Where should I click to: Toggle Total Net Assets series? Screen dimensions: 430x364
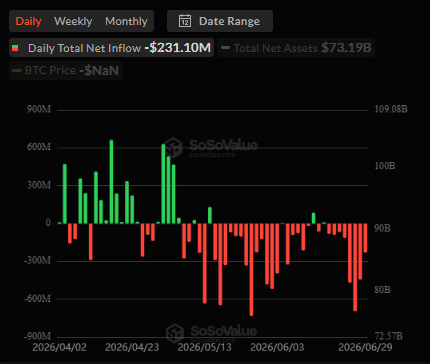pos(296,48)
